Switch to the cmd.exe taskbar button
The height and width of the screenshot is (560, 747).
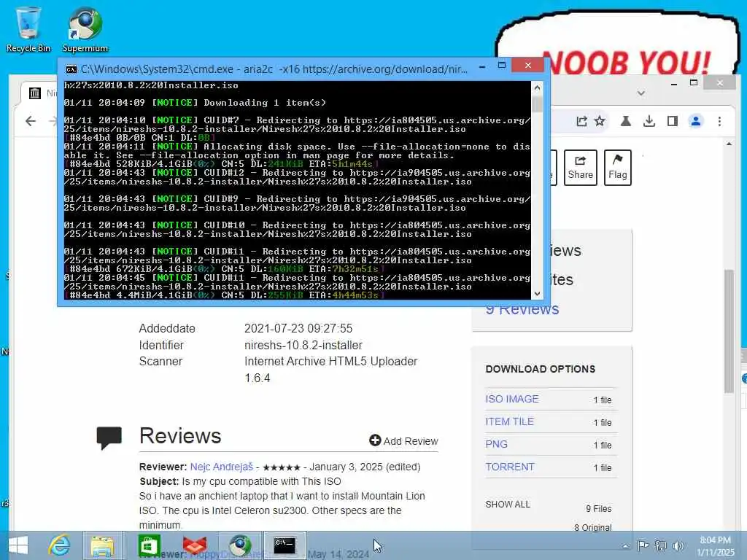(x=285, y=545)
